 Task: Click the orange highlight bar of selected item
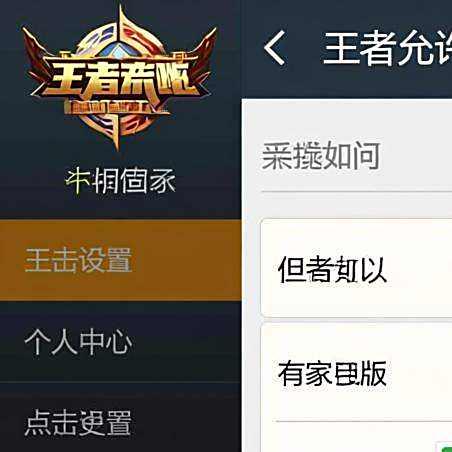point(120,260)
